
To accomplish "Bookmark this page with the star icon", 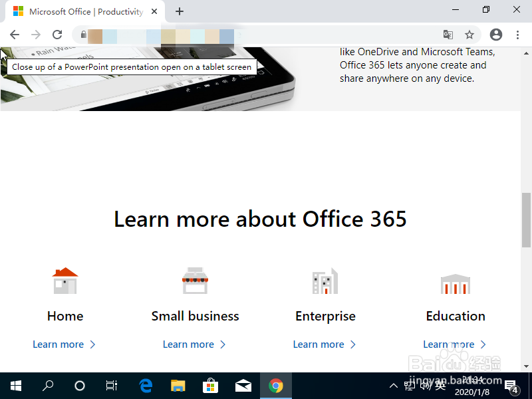I will [x=469, y=35].
